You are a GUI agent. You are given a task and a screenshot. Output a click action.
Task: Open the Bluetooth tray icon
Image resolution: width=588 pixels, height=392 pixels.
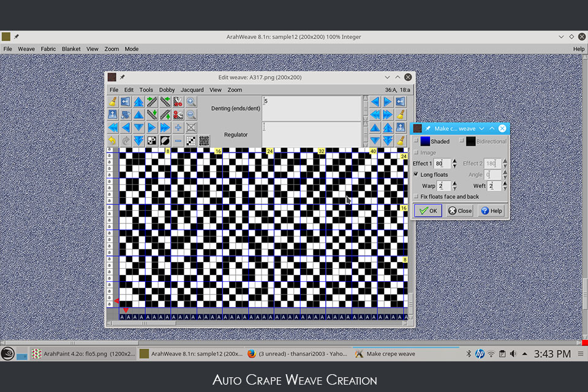coord(469,354)
